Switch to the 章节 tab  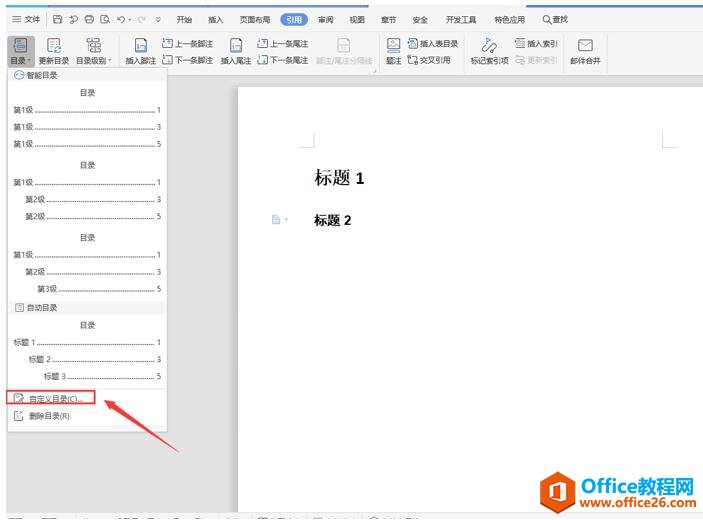pyautogui.click(x=388, y=20)
